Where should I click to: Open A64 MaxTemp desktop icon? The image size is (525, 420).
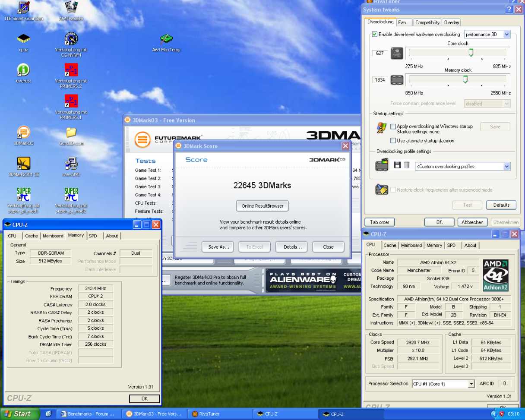click(166, 39)
